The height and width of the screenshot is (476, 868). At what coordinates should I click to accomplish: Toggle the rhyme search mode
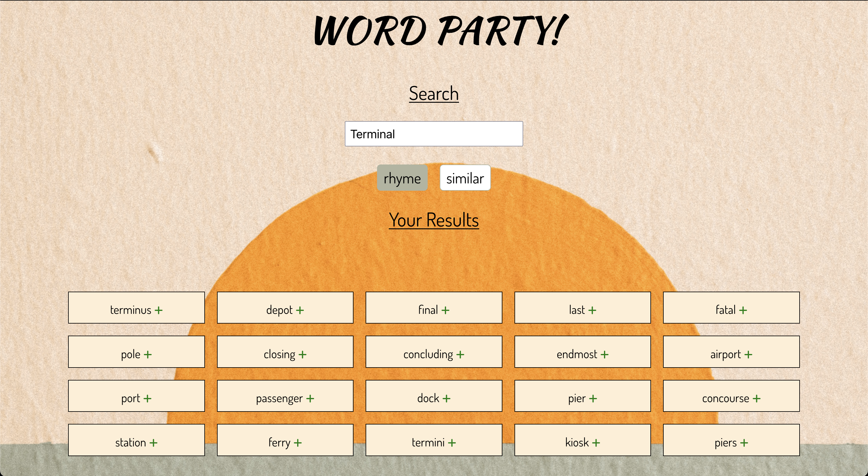[x=401, y=179]
